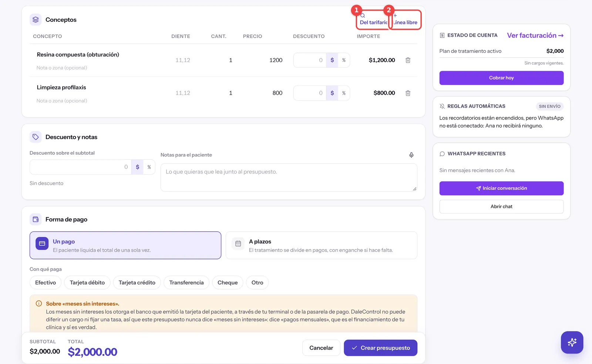Image resolution: width=592 pixels, height=364 pixels.
Task: Pick Transferencia as payment method
Action: point(186,283)
